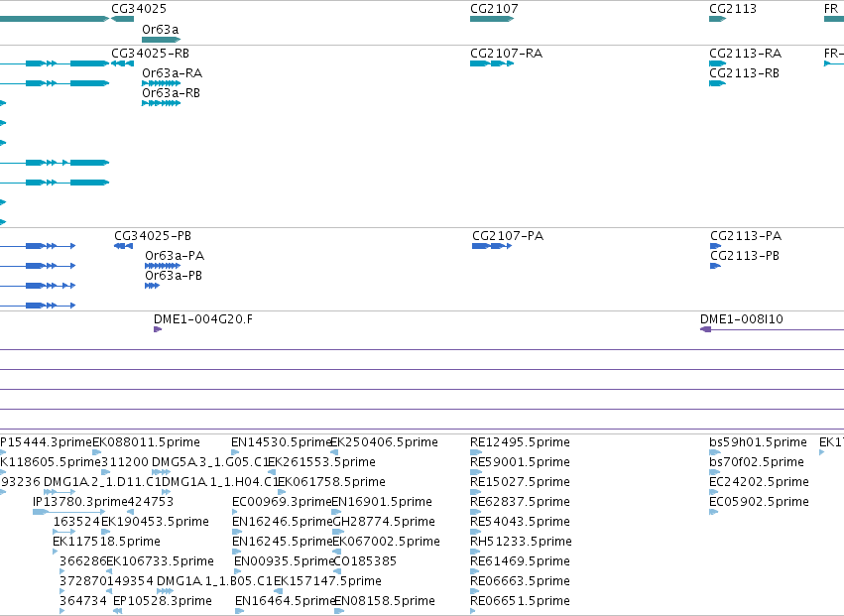Select the RE12495.5prime EST label
The height and width of the screenshot is (616, 844).
pyautogui.click(x=520, y=442)
